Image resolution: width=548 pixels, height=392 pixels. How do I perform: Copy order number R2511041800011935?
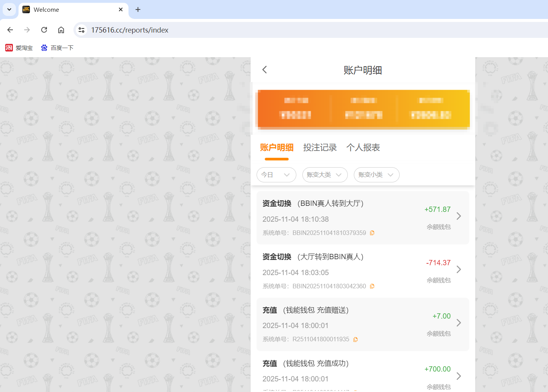tap(355, 339)
